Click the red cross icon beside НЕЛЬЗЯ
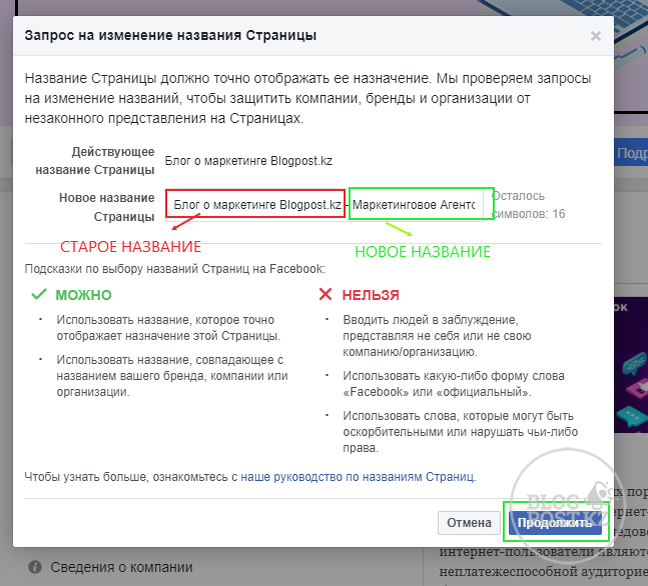Image resolution: width=648 pixels, height=586 pixels. coord(325,294)
